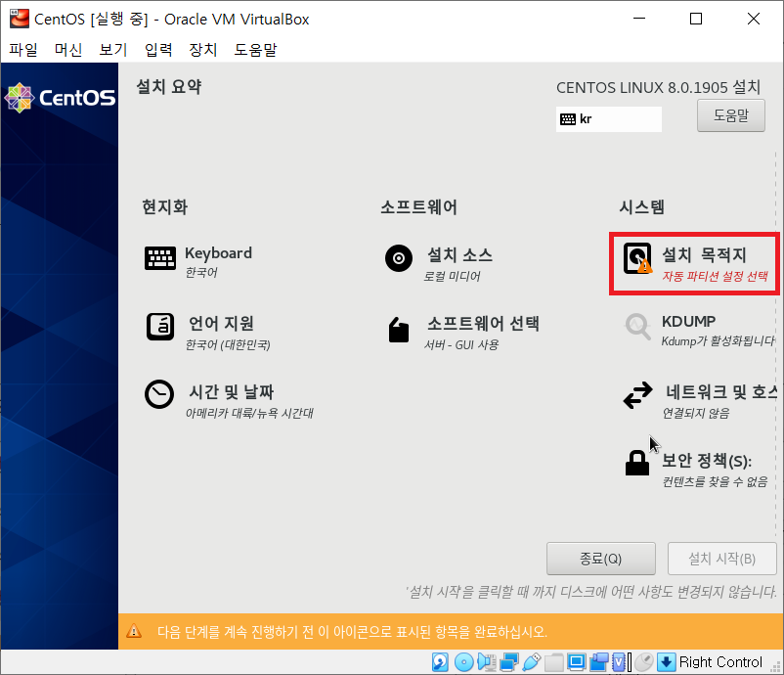
Task: Open the 장치 menu
Action: 203,50
